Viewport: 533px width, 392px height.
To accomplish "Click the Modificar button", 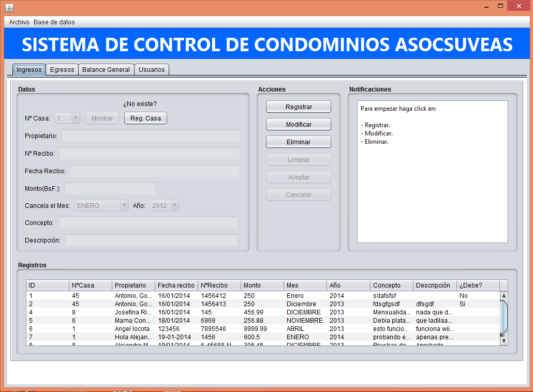I will [299, 124].
